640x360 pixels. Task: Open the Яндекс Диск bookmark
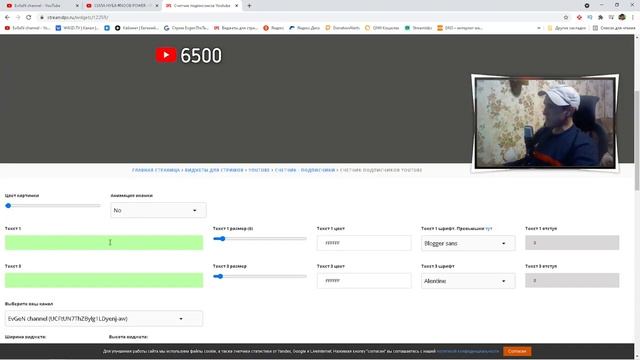click(x=304, y=28)
